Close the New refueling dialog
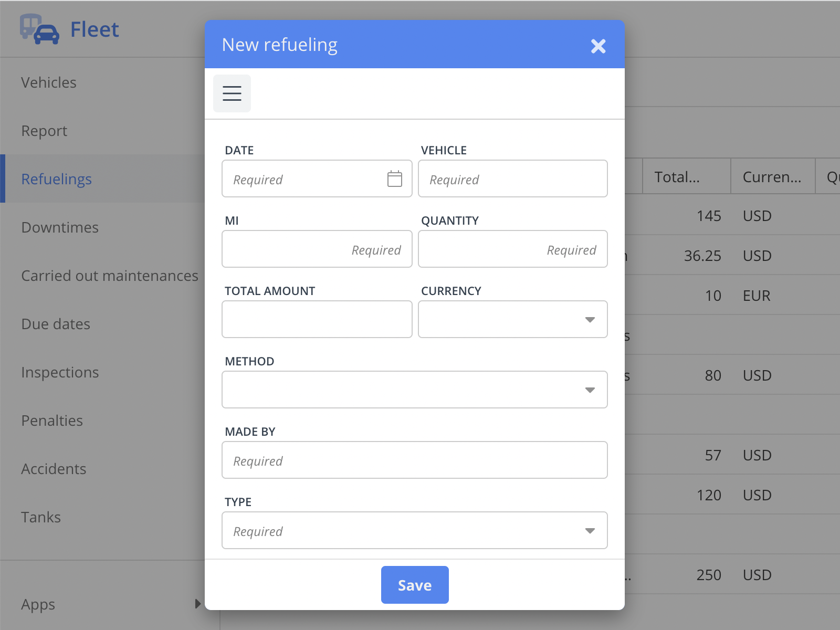 pos(598,46)
